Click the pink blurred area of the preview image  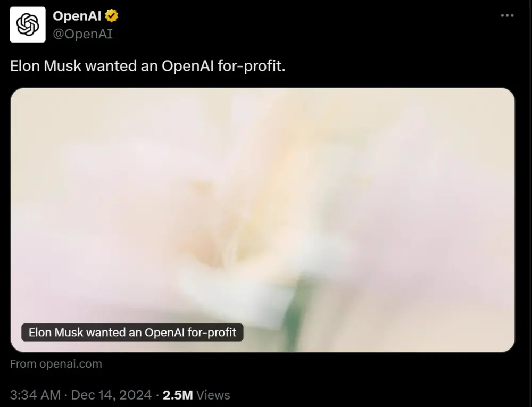tap(424, 237)
